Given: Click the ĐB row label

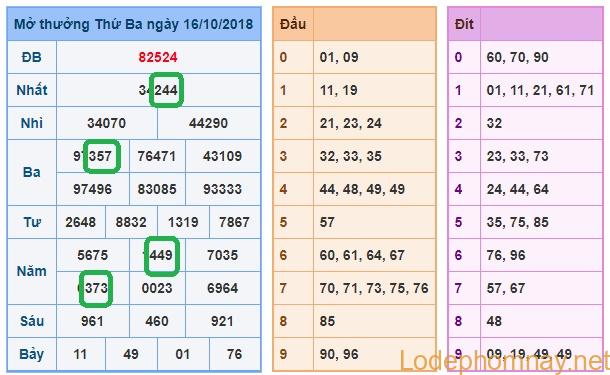Looking at the screenshot, I should 32,57.
